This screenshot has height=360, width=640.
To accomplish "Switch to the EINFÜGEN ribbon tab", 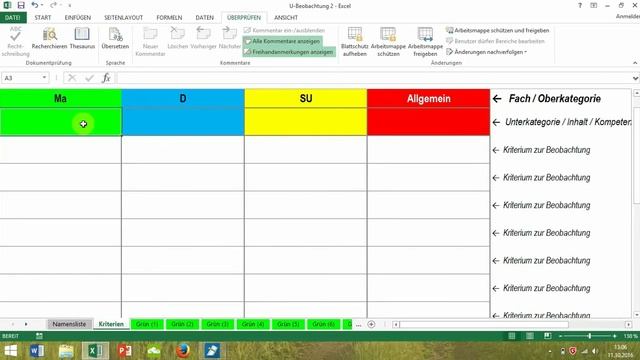I will pos(78,18).
